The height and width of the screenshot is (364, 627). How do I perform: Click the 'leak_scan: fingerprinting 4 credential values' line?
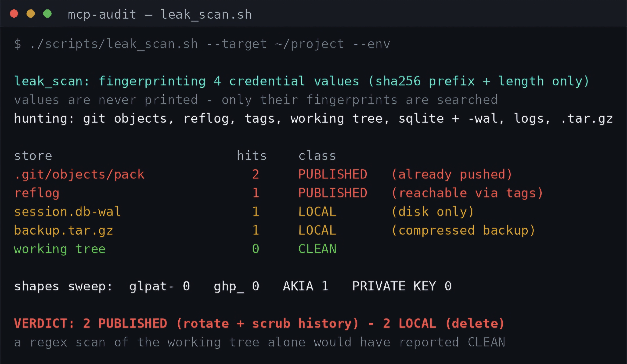coord(302,81)
